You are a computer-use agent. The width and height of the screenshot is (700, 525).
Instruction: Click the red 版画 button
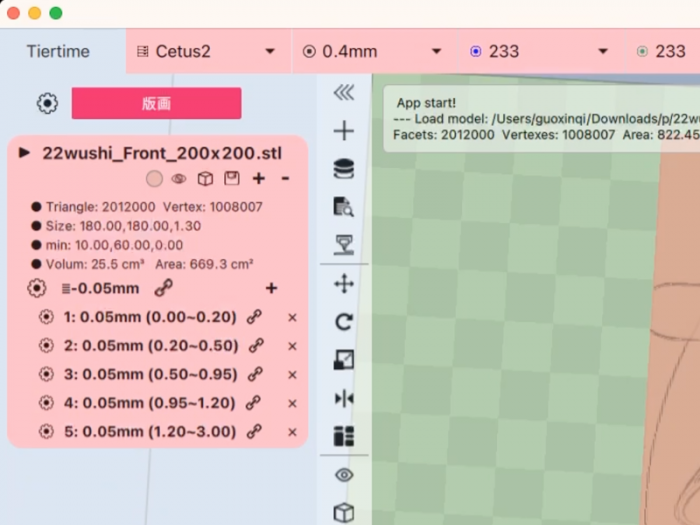tap(156, 103)
